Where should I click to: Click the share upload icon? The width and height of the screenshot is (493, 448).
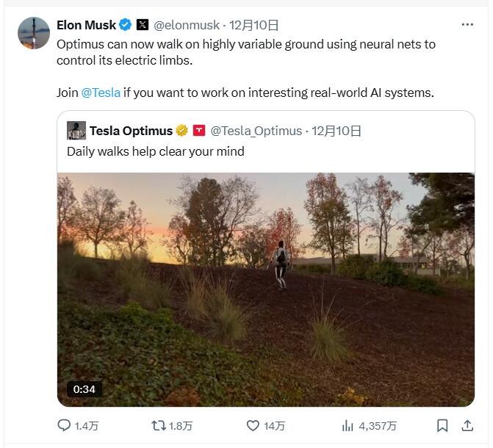click(467, 425)
